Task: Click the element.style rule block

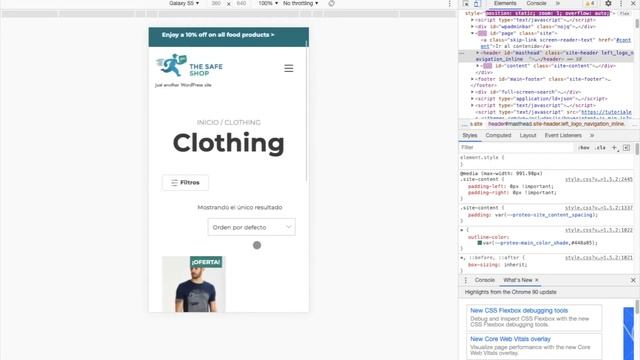Action: 547,161
